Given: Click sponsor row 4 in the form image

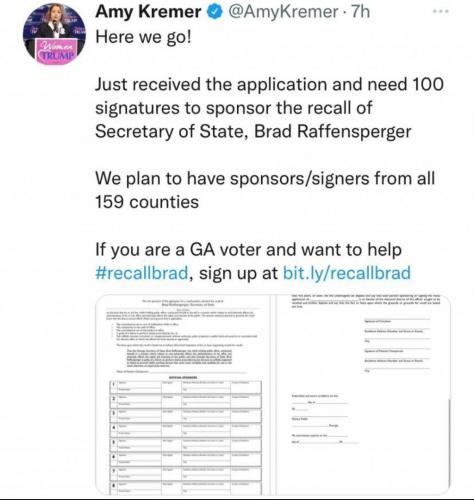Looking at the screenshot, I should (x=186, y=430).
